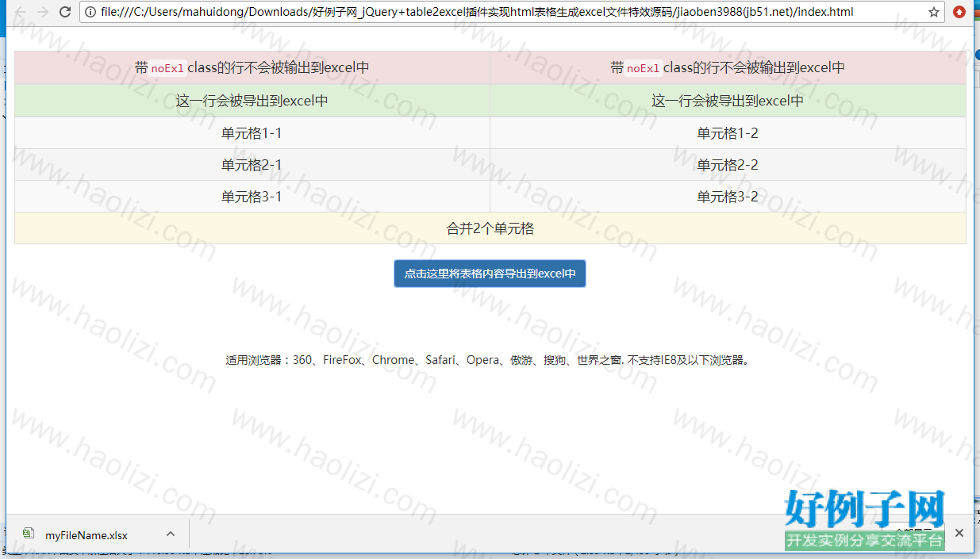Select cell 单元格3-2
Viewport: 980px width, 559px height.
728,197
